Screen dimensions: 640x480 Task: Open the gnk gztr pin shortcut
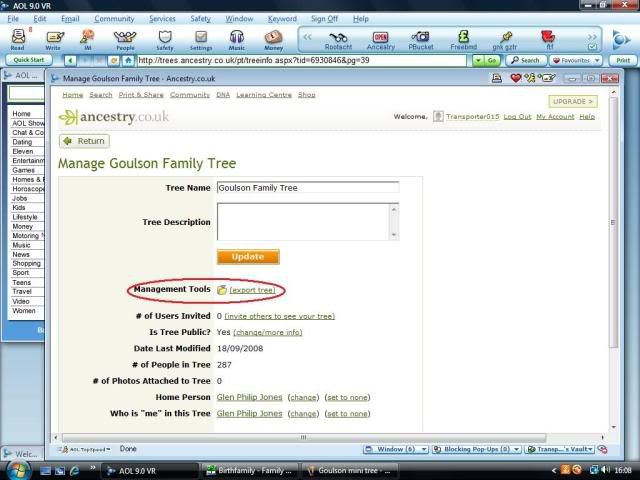[x=505, y=40]
